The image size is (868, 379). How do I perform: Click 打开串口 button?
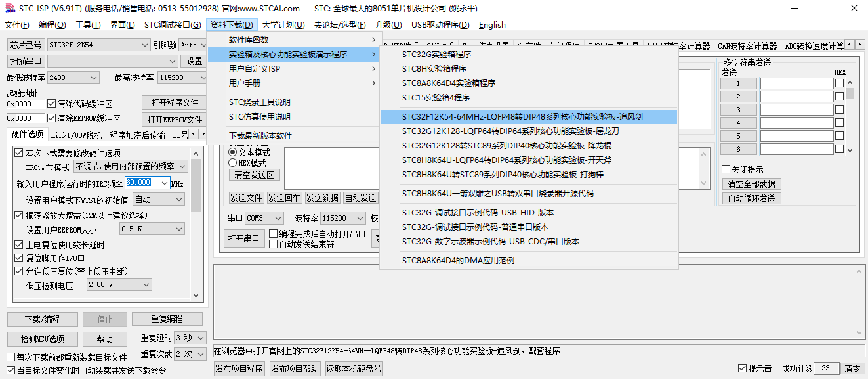tap(243, 238)
